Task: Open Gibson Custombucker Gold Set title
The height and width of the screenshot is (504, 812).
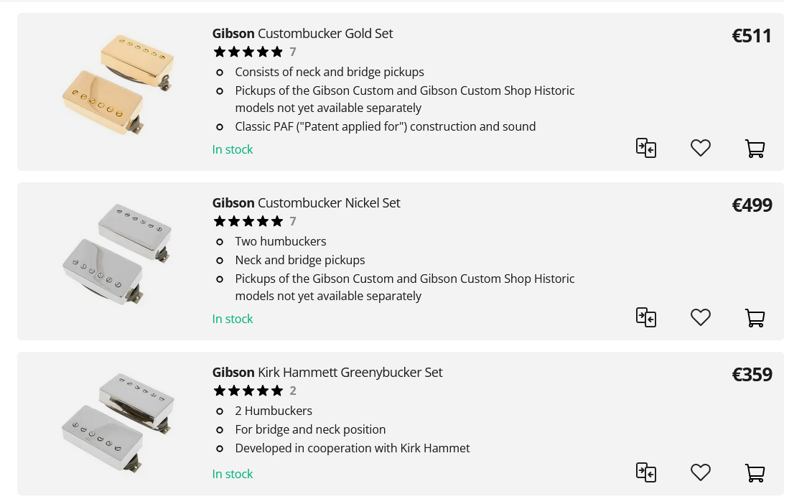Action: coord(302,34)
